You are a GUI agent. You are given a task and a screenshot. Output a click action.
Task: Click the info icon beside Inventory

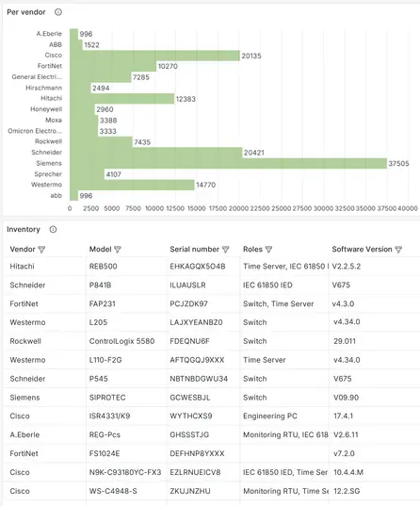[53, 229]
